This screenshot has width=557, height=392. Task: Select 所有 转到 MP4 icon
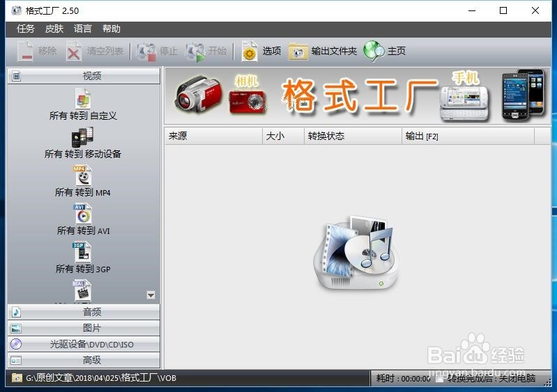point(83,175)
